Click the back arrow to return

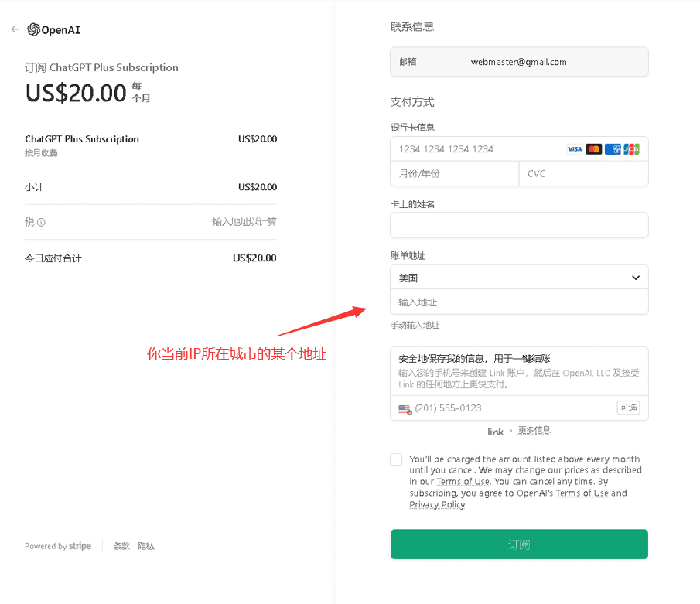coord(14,29)
